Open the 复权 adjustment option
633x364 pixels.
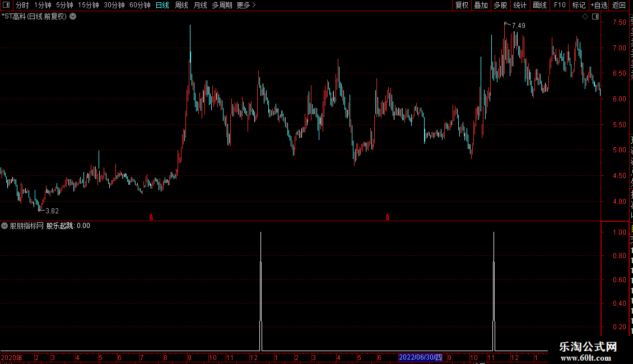(x=462, y=5)
